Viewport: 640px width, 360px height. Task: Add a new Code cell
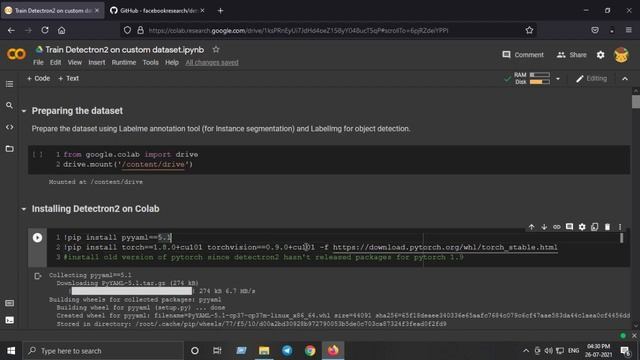click(x=38, y=78)
